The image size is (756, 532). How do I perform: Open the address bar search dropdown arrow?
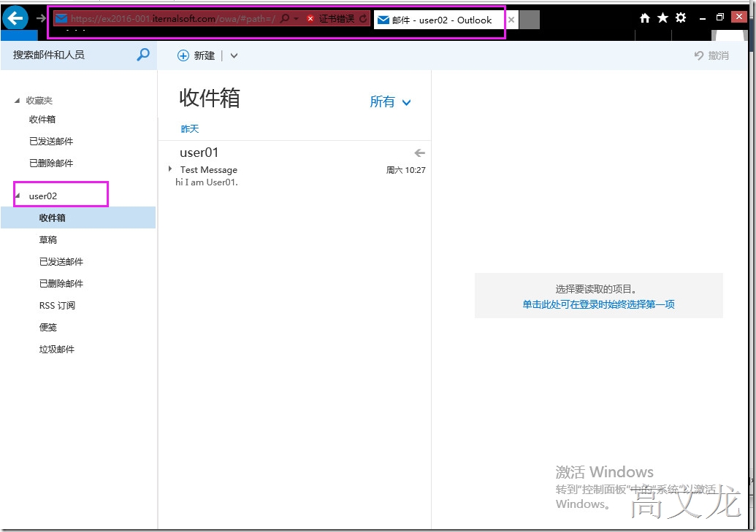[296, 19]
